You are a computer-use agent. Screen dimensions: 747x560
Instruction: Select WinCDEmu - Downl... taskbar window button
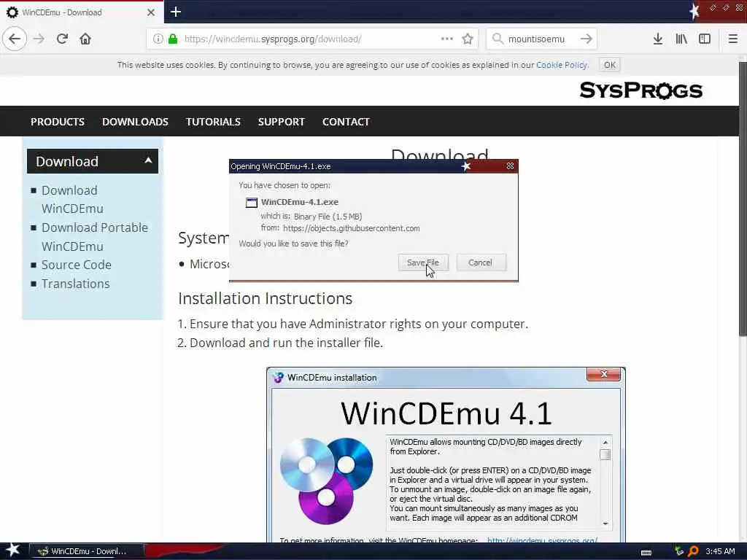point(86,551)
